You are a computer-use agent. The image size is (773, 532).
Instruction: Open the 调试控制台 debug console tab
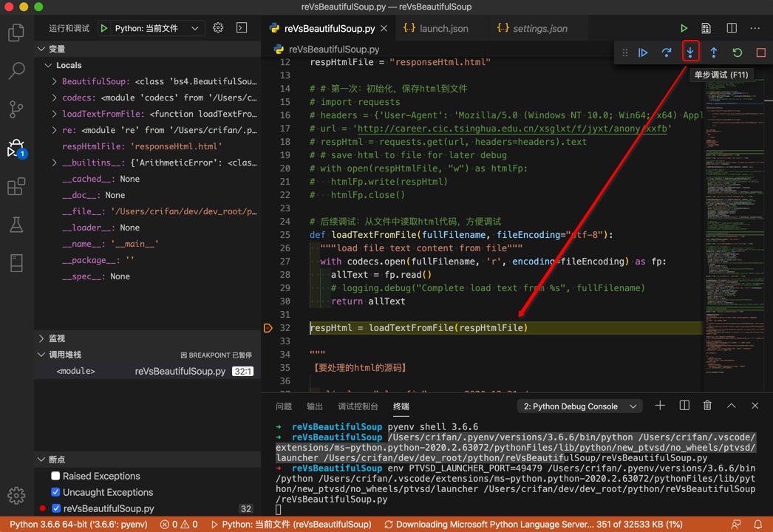[x=358, y=406]
